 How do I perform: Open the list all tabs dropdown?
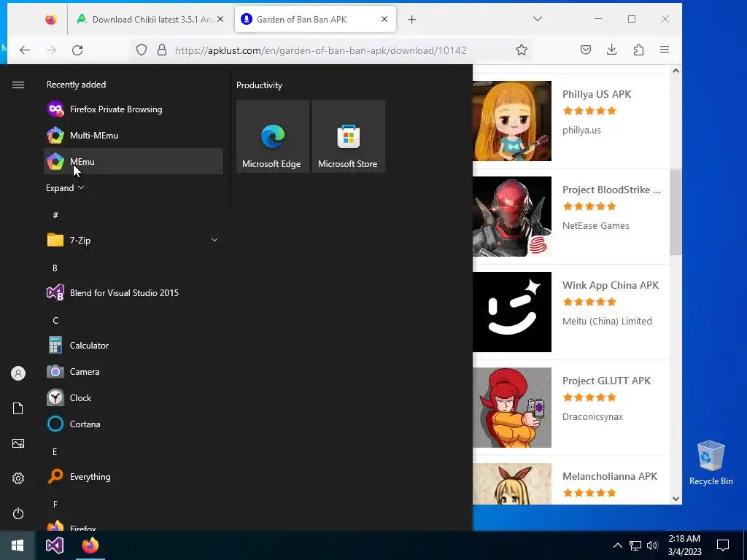[538, 19]
